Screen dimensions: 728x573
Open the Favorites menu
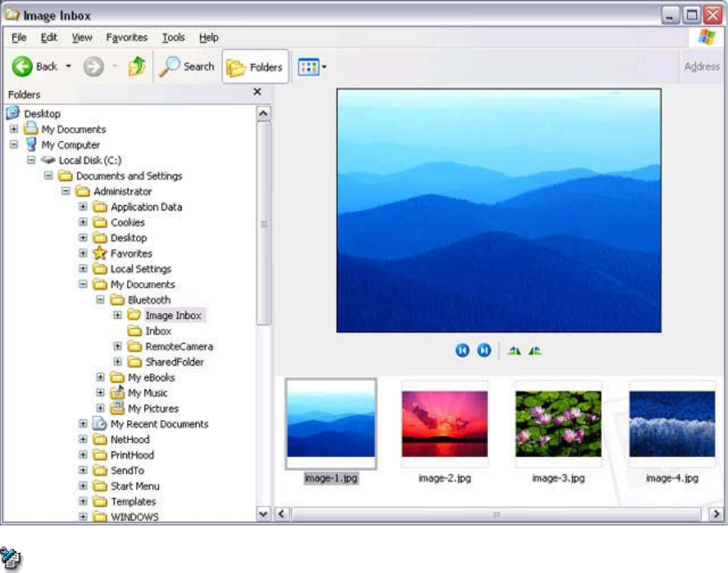click(x=126, y=37)
